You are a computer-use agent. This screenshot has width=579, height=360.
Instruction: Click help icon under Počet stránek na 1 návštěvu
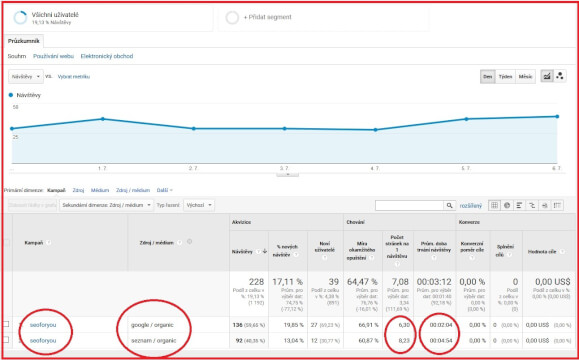pos(397,264)
